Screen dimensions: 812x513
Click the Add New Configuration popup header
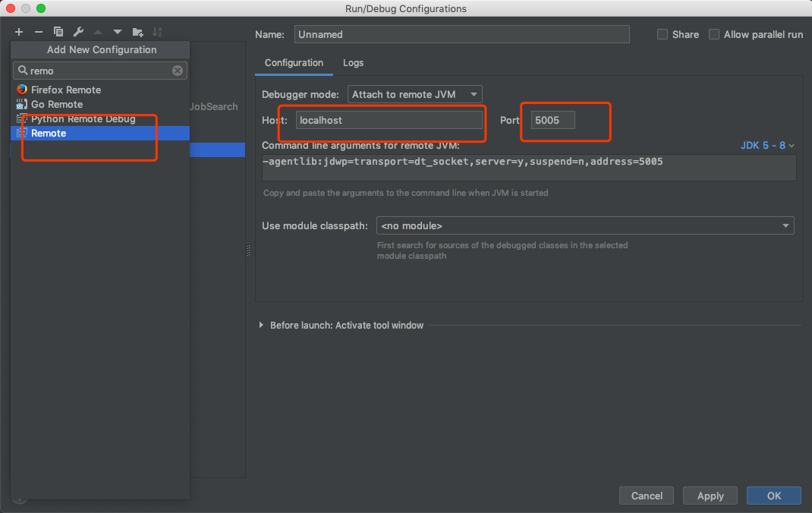(100, 49)
